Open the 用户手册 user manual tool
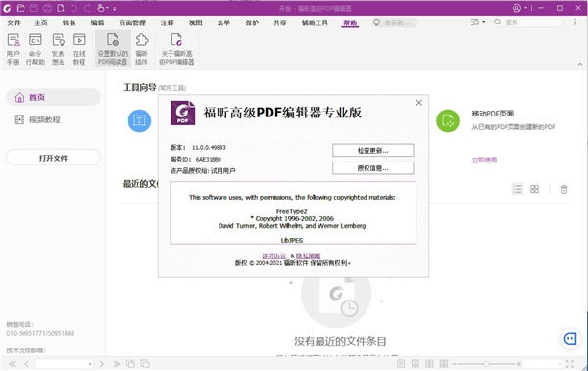This screenshot has height=371, width=588. tap(13, 49)
